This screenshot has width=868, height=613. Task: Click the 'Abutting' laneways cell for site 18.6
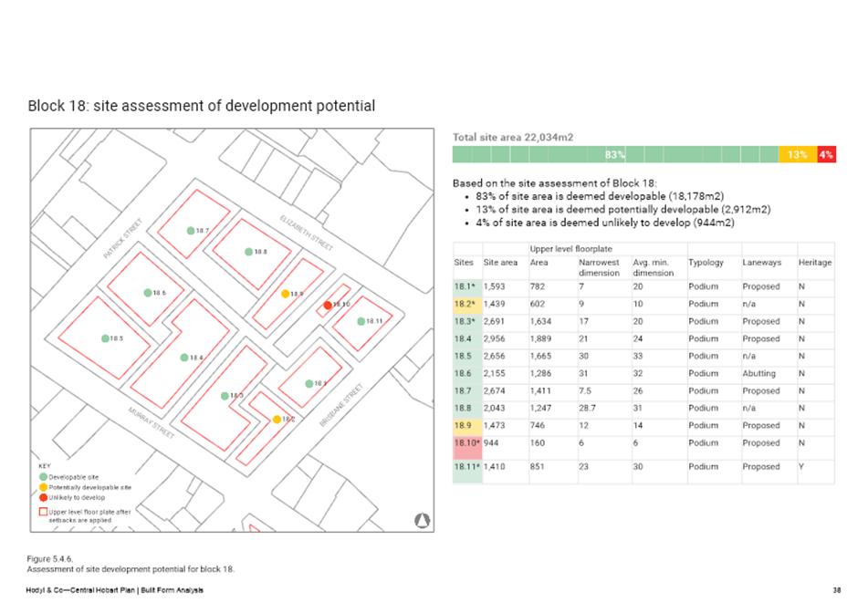[x=759, y=373]
